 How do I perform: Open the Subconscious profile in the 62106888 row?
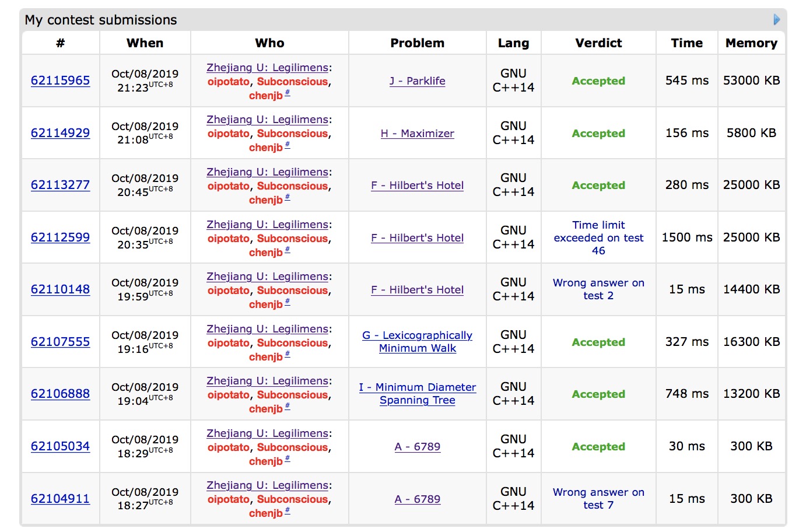[292, 395]
